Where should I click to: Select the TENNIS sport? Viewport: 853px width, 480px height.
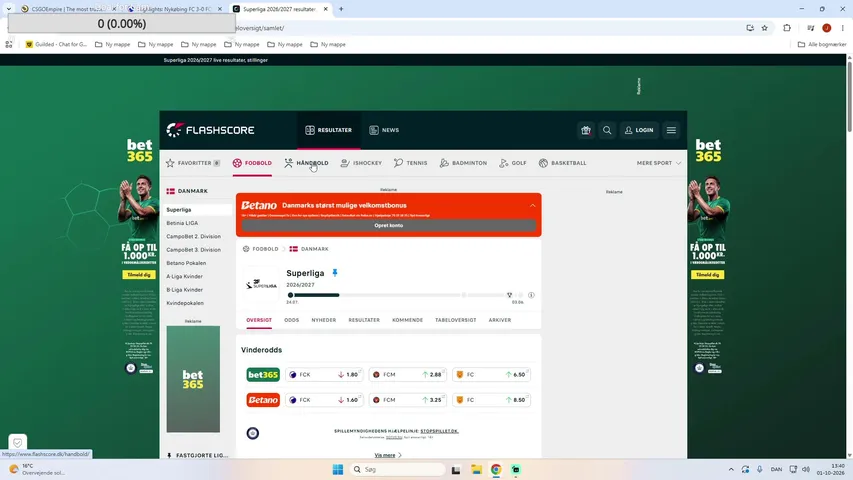coord(411,163)
